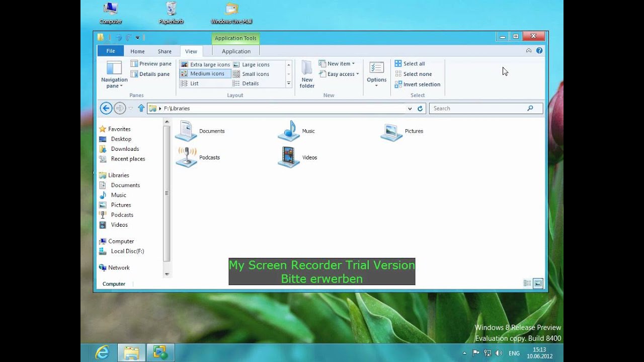The height and width of the screenshot is (362, 644).
Task: Click the Forward navigation arrow
Action: pos(120,108)
